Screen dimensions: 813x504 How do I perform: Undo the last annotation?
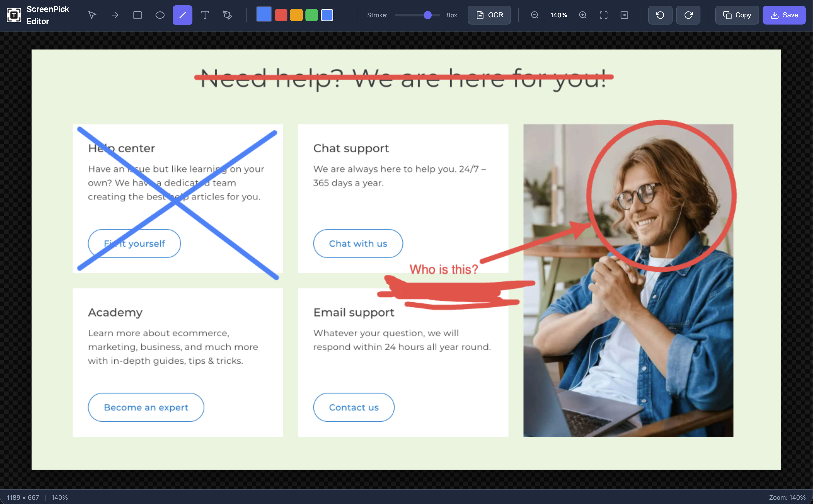pos(659,15)
